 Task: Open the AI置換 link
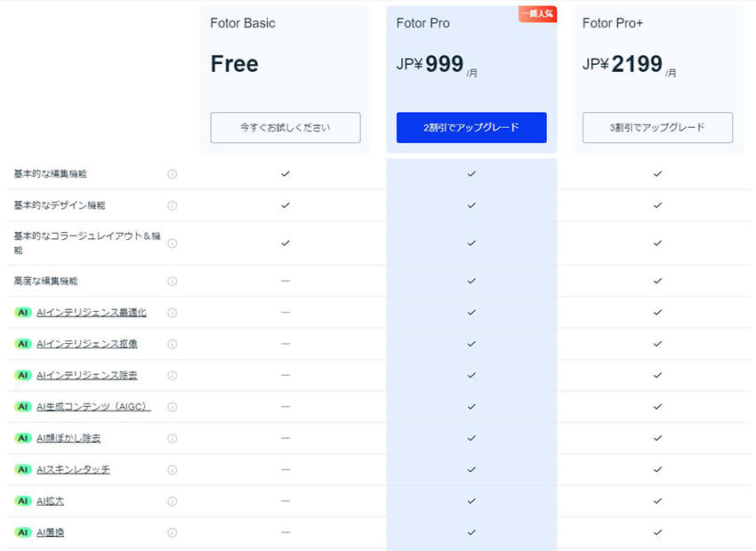[50, 532]
